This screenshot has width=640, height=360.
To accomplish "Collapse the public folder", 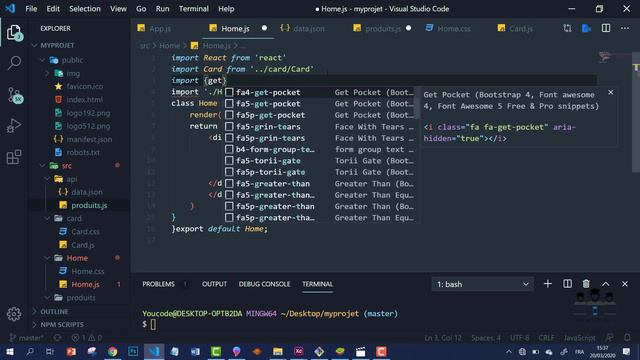I will pos(42,60).
